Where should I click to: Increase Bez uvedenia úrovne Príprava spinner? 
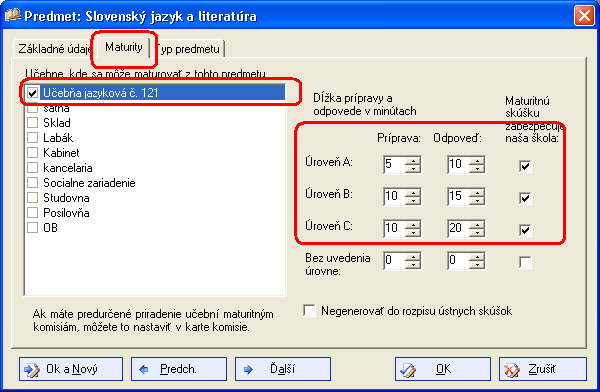[x=412, y=256]
